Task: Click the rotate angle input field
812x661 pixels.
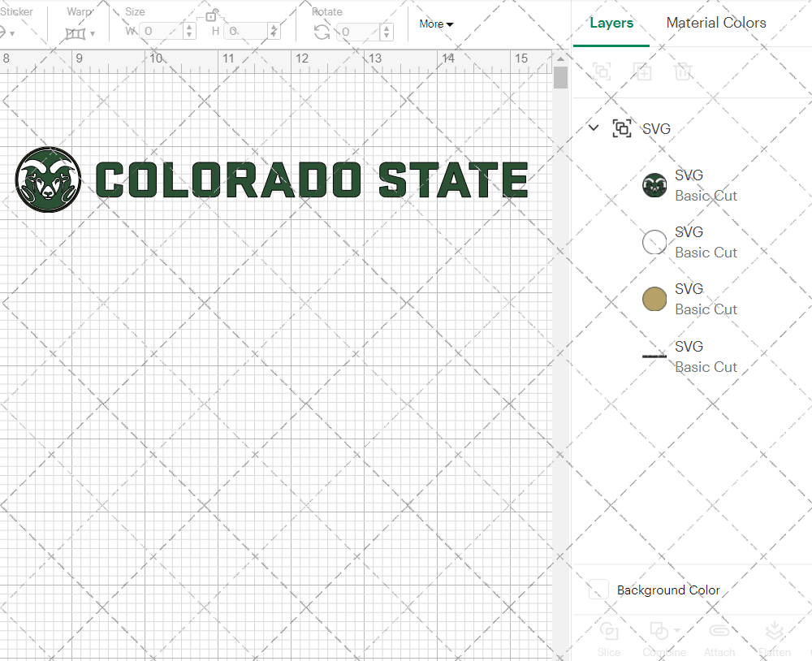Action: (x=359, y=32)
